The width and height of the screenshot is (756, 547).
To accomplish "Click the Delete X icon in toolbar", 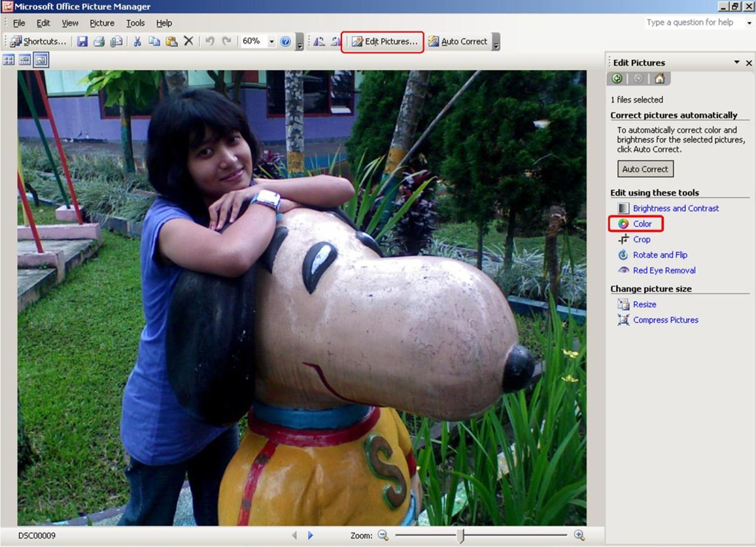I will (x=188, y=42).
